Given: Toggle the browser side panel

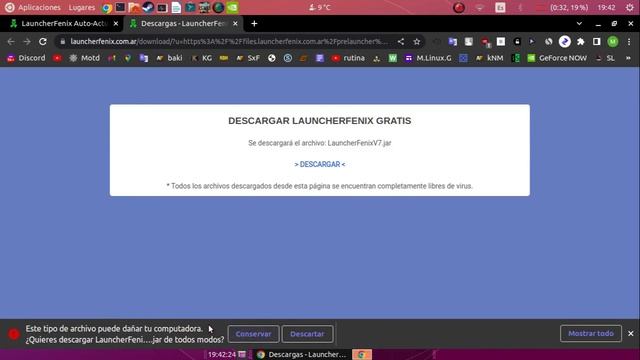Looking at the screenshot, I should click(x=596, y=42).
